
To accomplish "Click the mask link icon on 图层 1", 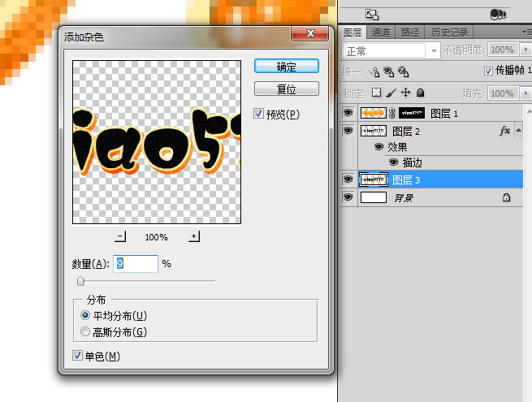I will 390,115.
